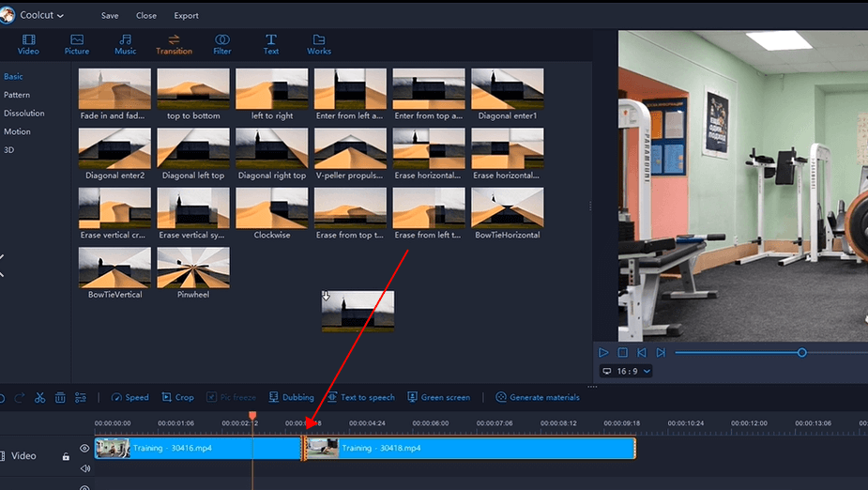Select the Training - 30416.mp4 clip
Image resolution: width=868 pixels, height=490 pixels.
(x=198, y=448)
